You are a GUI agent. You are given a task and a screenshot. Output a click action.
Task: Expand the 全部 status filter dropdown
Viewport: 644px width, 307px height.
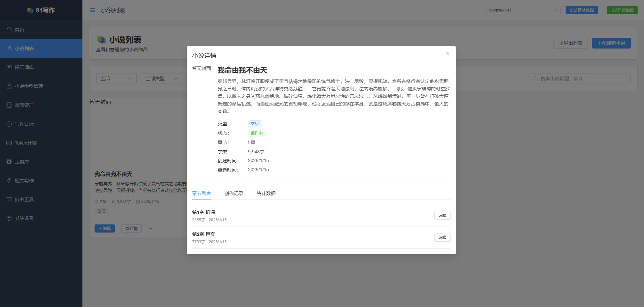click(x=116, y=79)
